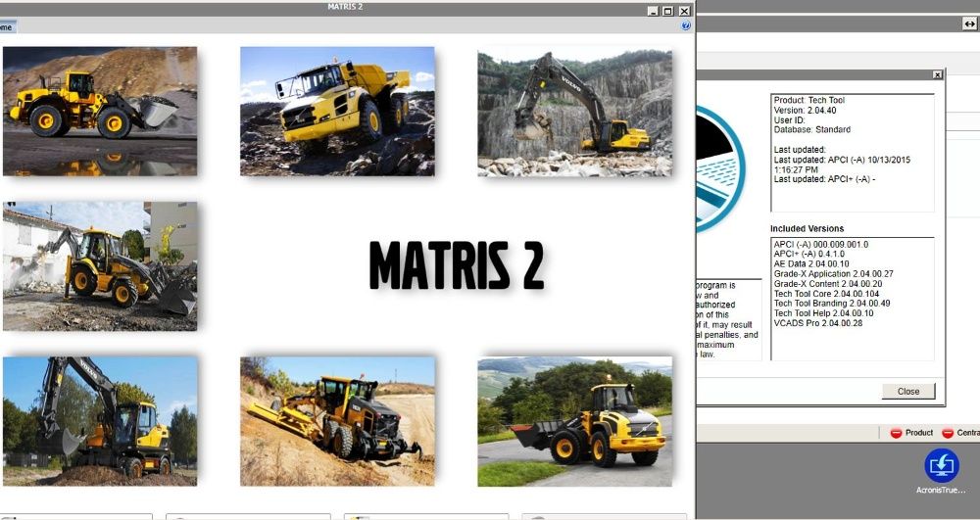Click the 'Included Versions' heading
The height and width of the screenshot is (520, 980).
(807, 228)
